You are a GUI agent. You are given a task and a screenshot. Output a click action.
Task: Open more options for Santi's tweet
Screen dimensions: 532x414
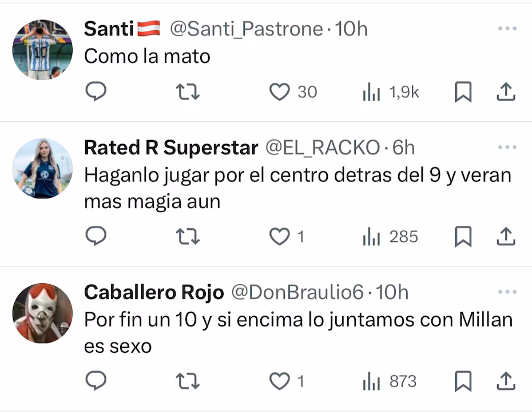pos(507,29)
